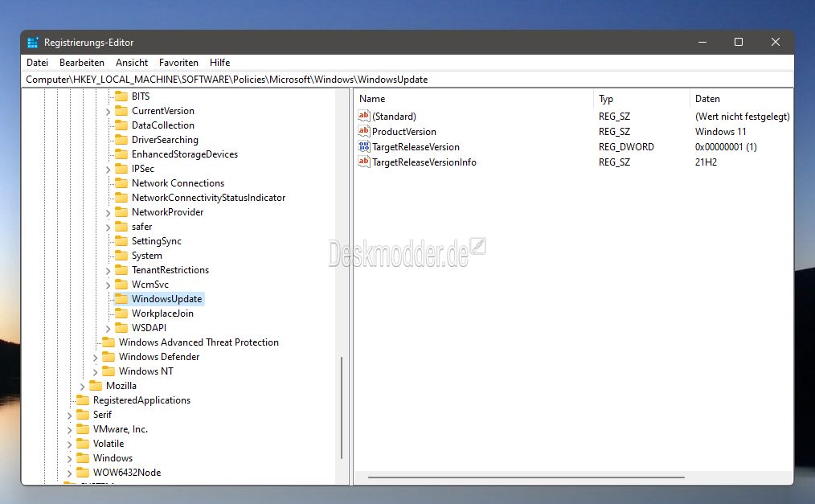Open the Favoriten menu
The image size is (815, 504).
point(178,63)
